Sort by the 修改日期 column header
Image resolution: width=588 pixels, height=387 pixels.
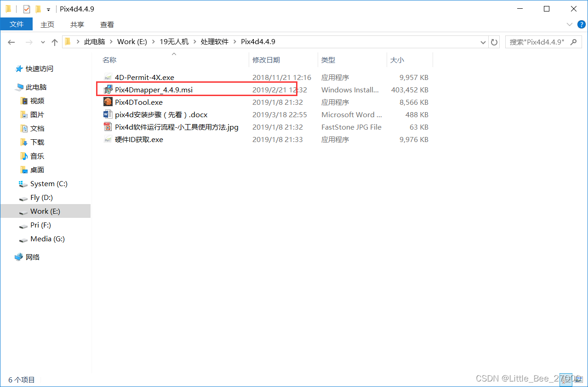pos(266,60)
